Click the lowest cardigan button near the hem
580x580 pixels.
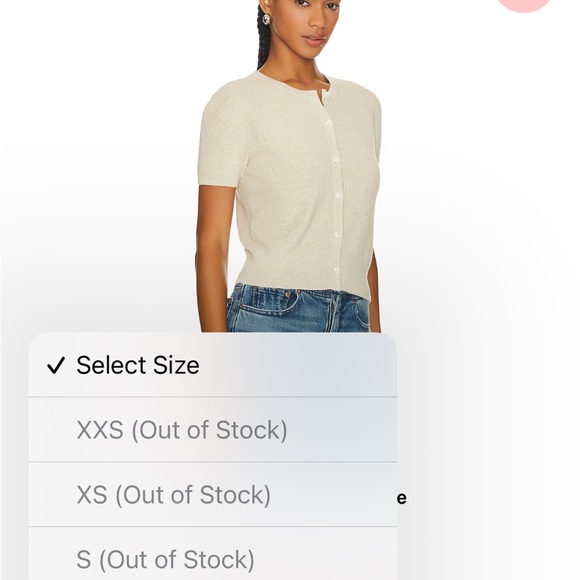pyautogui.click(x=337, y=270)
